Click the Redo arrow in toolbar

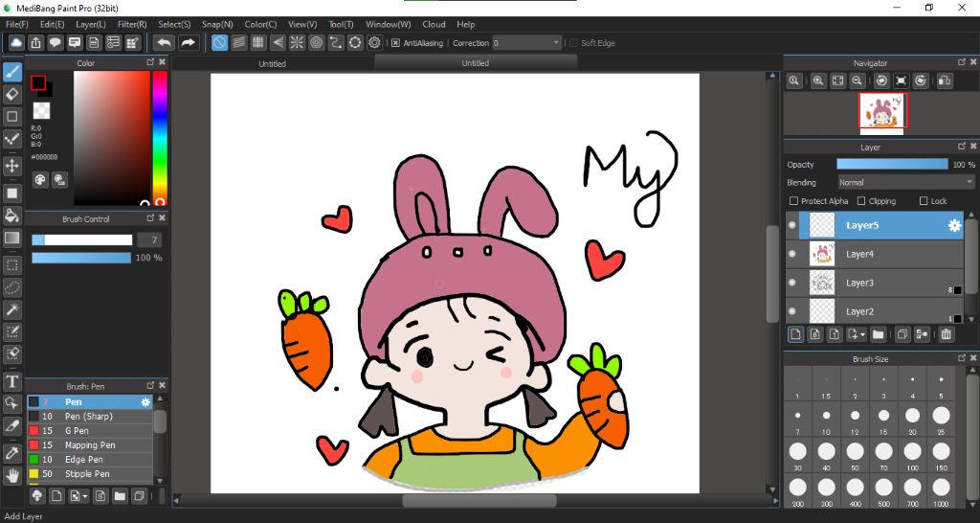click(188, 42)
